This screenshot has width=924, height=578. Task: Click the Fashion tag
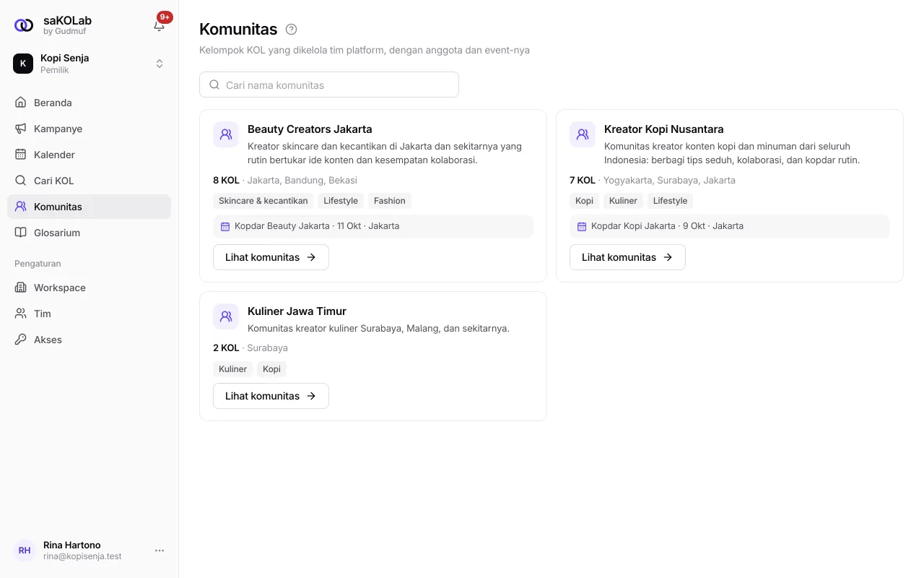(x=390, y=201)
